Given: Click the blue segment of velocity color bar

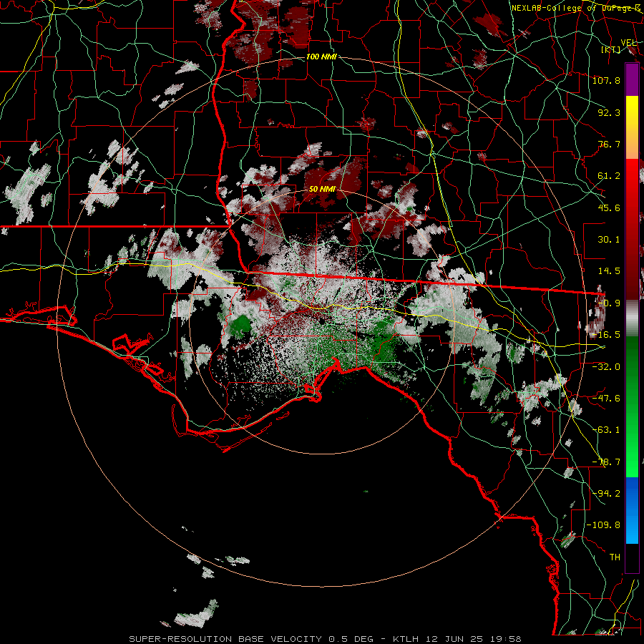Looking at the screenshot, I should click(632, 510).
